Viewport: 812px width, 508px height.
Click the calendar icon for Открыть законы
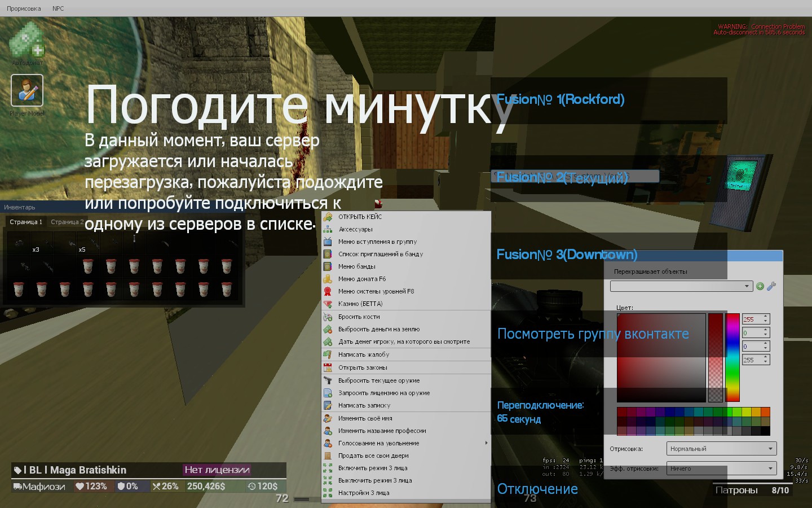[x=328, y=367]
